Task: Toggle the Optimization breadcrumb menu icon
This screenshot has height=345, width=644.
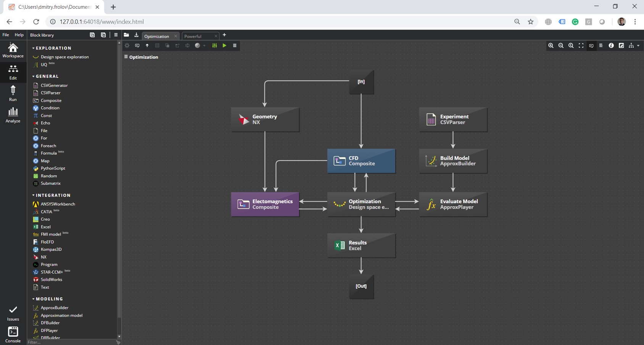Action: [x=126, y=57]
